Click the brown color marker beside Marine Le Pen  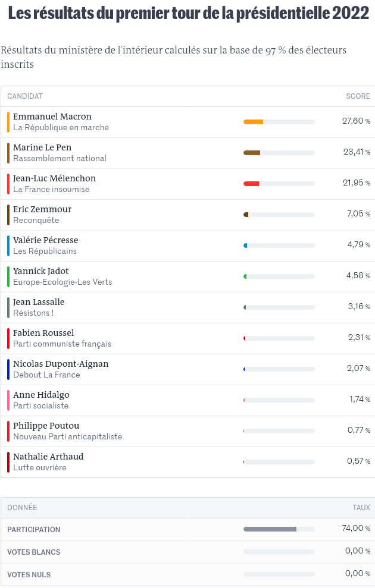8,153
